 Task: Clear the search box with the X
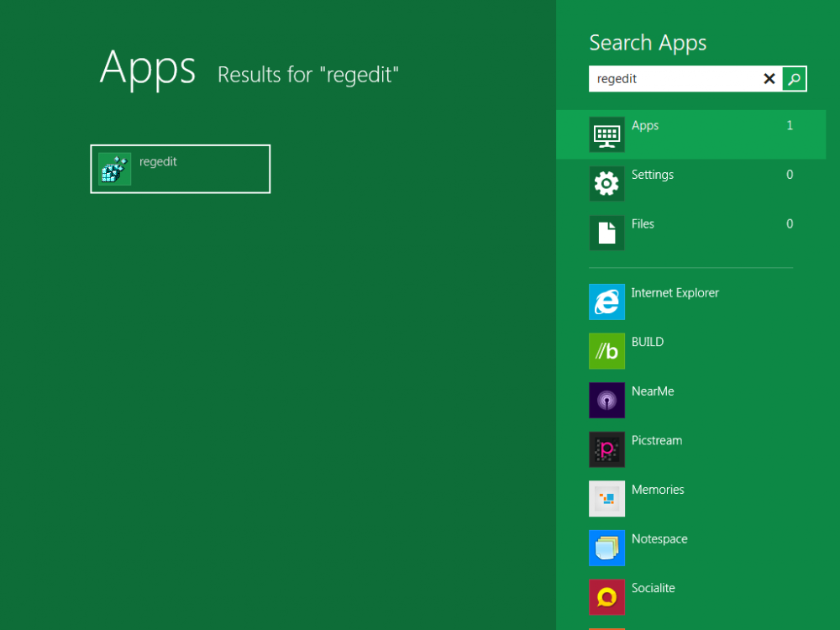(769, 79)
